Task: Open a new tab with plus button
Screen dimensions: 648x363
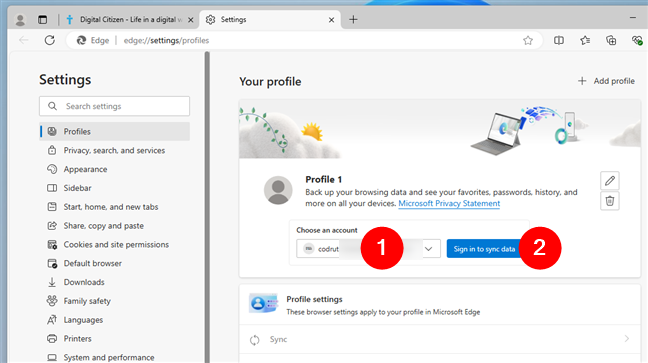Action: click(353, 19)
